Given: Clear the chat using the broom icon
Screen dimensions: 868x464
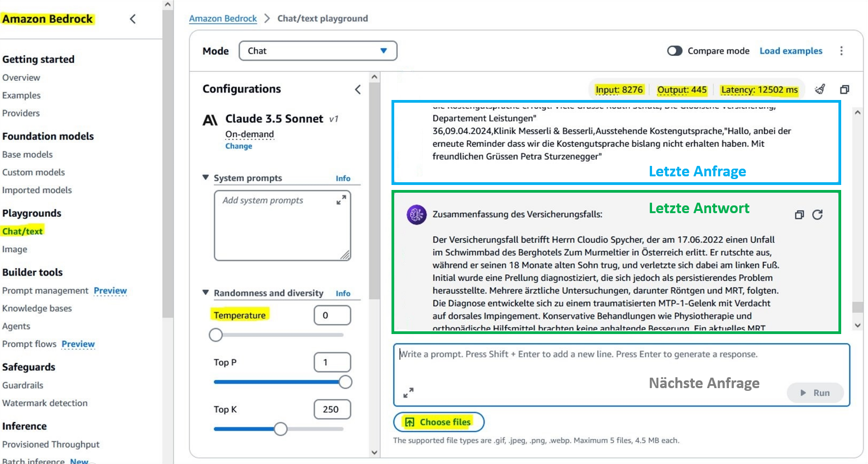Looking at the screenshot, I should click(820, 90).
